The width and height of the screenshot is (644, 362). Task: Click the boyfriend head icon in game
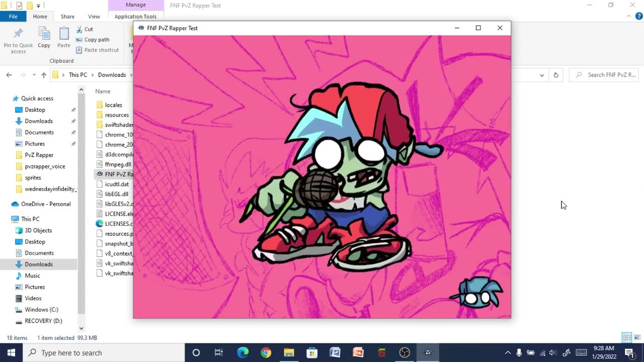tap(477, 293)
